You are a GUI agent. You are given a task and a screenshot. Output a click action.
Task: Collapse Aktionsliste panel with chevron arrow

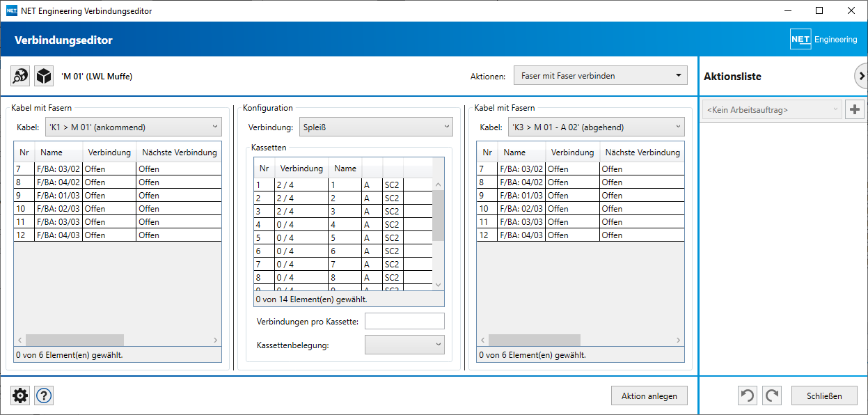click(x=861, y=76)
